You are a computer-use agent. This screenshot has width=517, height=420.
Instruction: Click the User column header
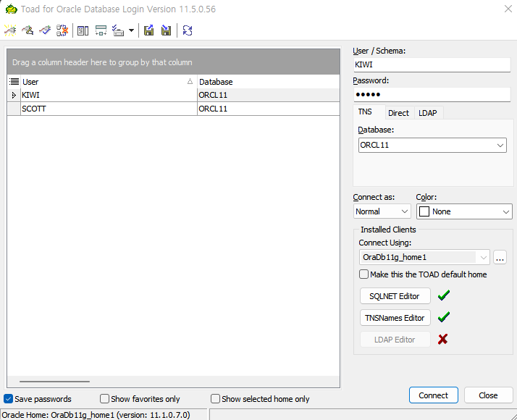point(109,82)
